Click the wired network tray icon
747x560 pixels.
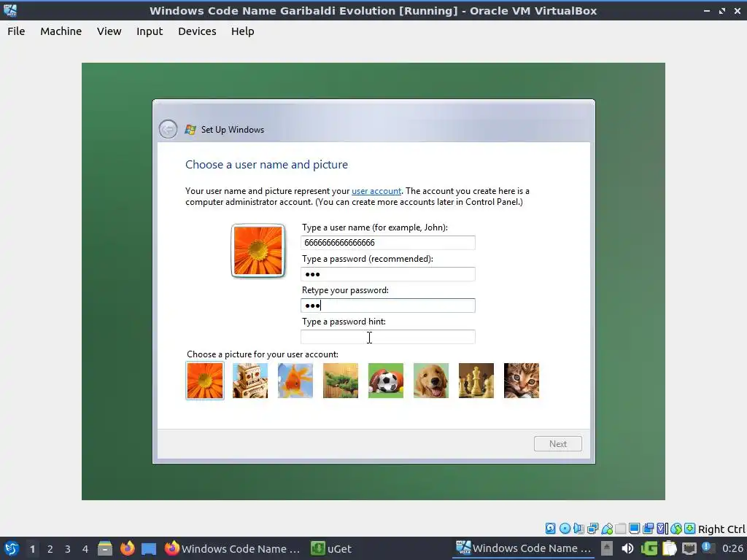tap(689, 548)
